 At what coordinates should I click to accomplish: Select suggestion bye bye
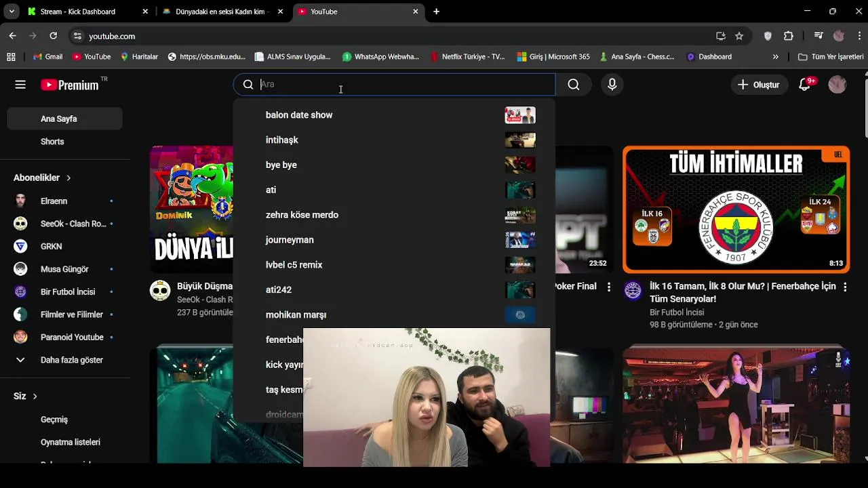(394, 165)
